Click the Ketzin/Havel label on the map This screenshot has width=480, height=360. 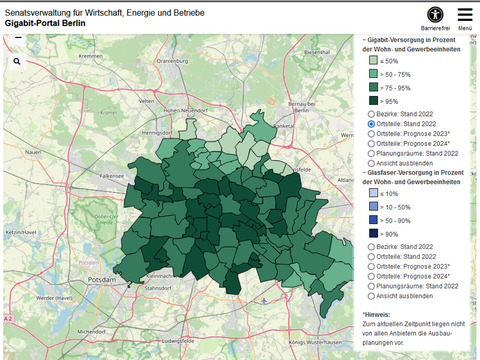[x=21, y=232]
